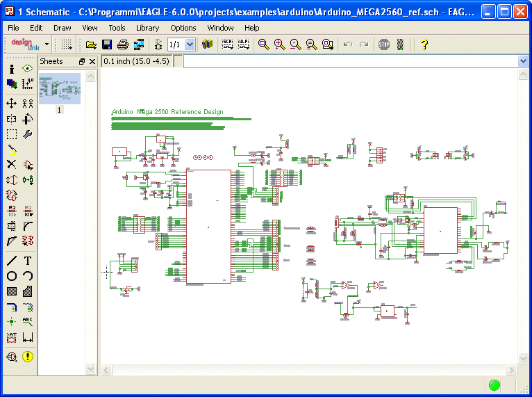Select the Show (eye) tool
Screen dimensions: 532x397
pos(28,69)
